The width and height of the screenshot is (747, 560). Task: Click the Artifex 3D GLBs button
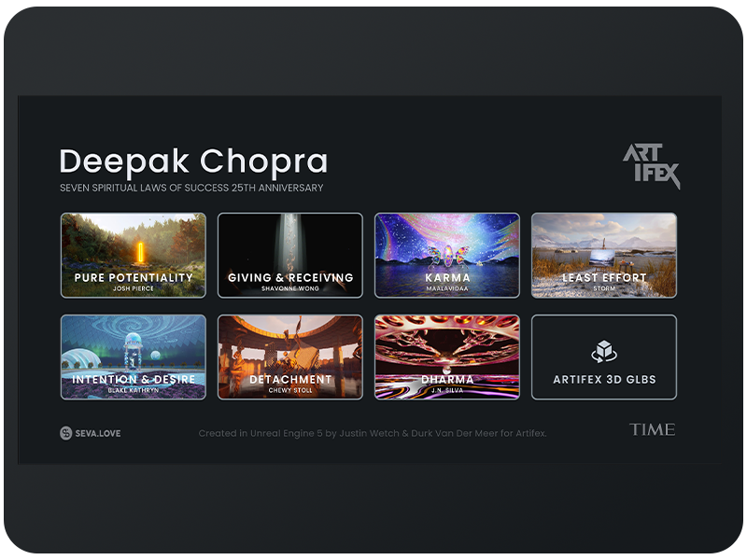click(x=604, y=357)
